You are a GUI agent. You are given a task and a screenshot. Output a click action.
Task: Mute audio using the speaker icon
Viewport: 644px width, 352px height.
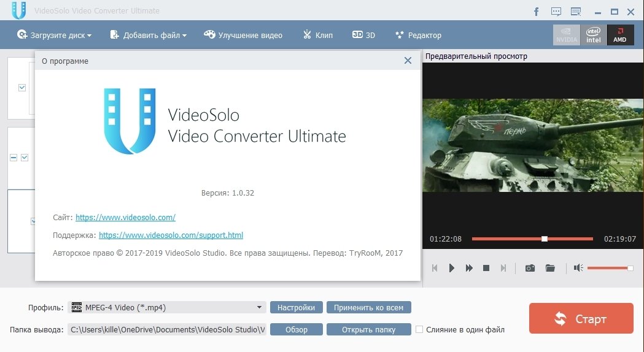point(578,268)
